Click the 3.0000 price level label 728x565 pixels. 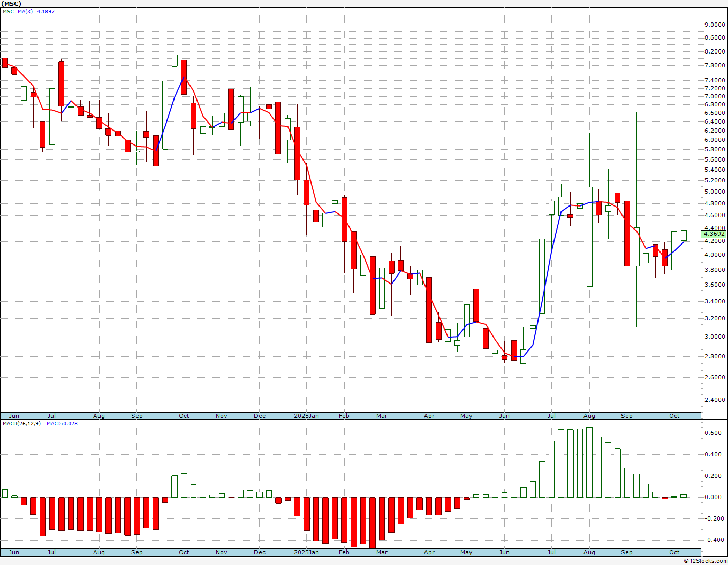click(x=716, y=337)
